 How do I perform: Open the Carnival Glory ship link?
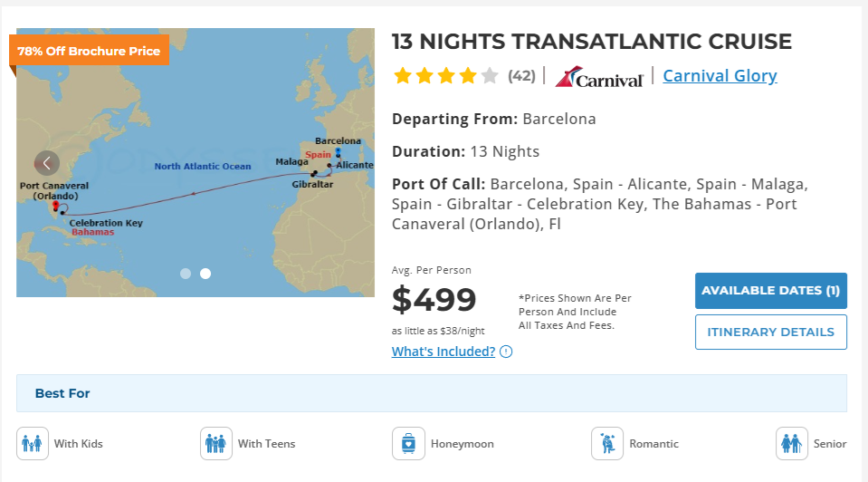[x=720, y=76]
